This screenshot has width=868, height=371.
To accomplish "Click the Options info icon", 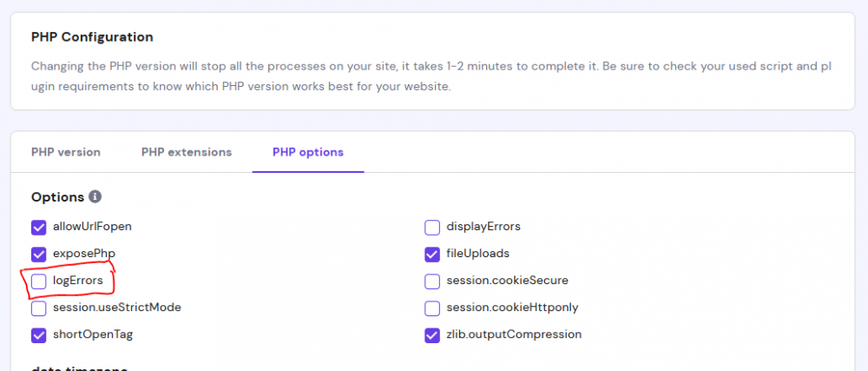I will click(95, 197).
